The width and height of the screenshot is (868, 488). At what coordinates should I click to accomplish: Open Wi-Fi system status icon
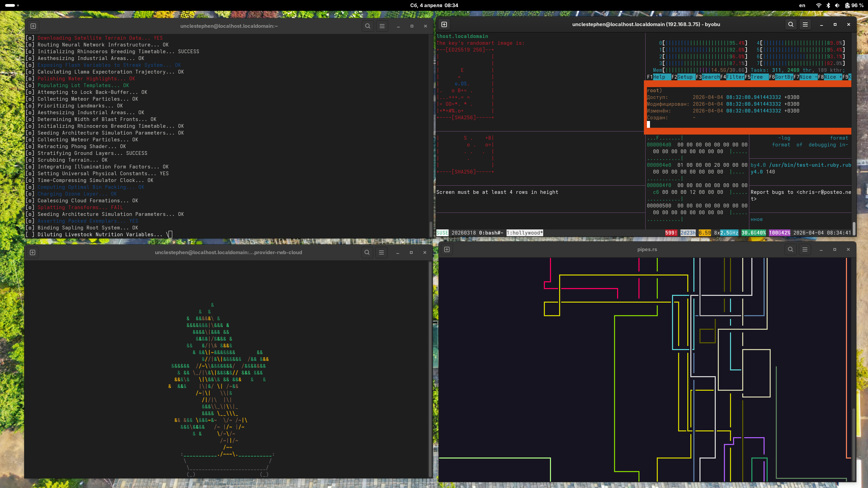(818, 5)
